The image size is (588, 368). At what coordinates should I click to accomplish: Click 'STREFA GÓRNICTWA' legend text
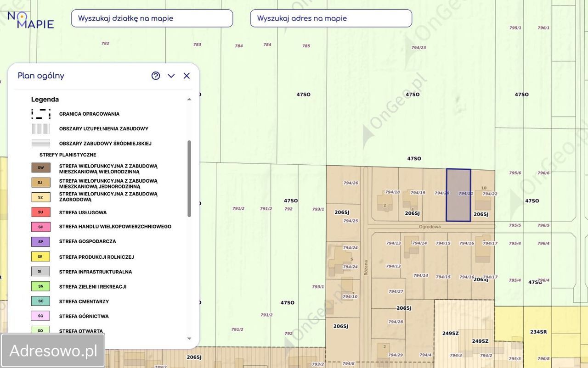84,316
